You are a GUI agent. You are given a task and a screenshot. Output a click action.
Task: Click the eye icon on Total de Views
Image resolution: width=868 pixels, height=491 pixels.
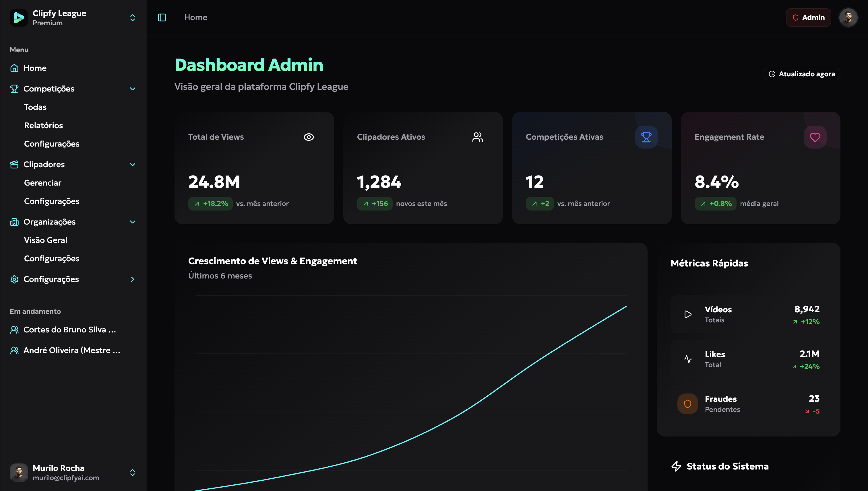click(309, 137)
